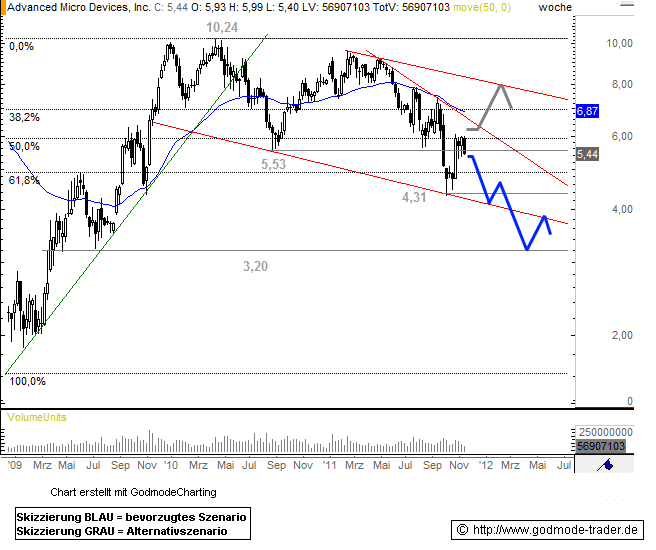Select the 61,8% Fibonacci level label

click(x=23, y=180)
